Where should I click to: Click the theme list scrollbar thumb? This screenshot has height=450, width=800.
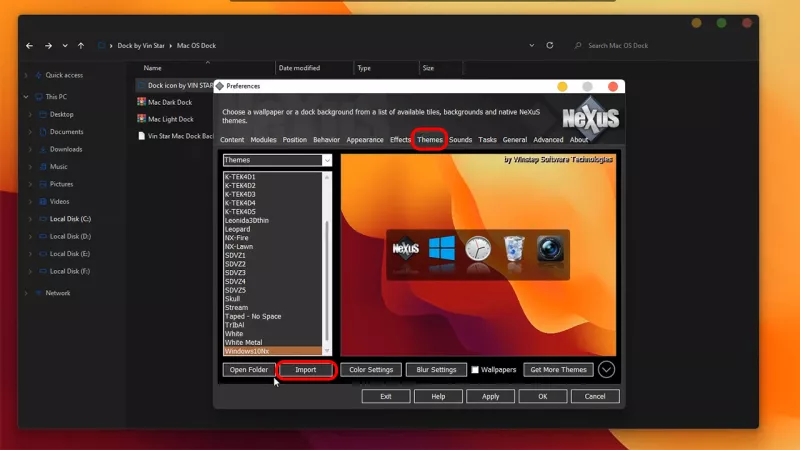(x=327, y=281)
